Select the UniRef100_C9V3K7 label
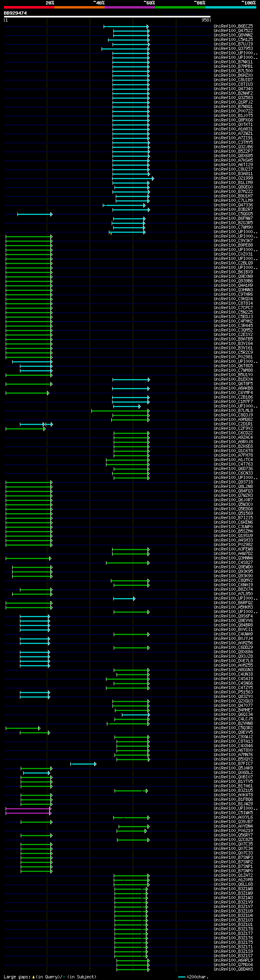The image size is (260, 980). pyautogui.click(x=233, y=241)
